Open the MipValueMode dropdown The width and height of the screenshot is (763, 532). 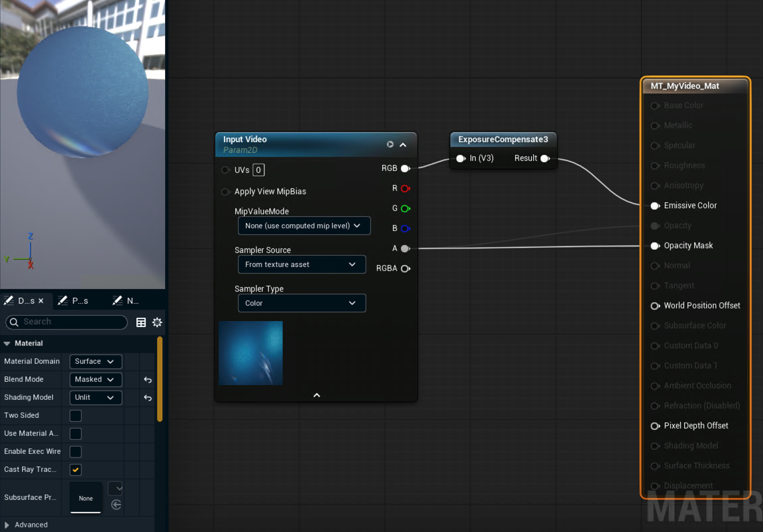[x=304, y=226]
